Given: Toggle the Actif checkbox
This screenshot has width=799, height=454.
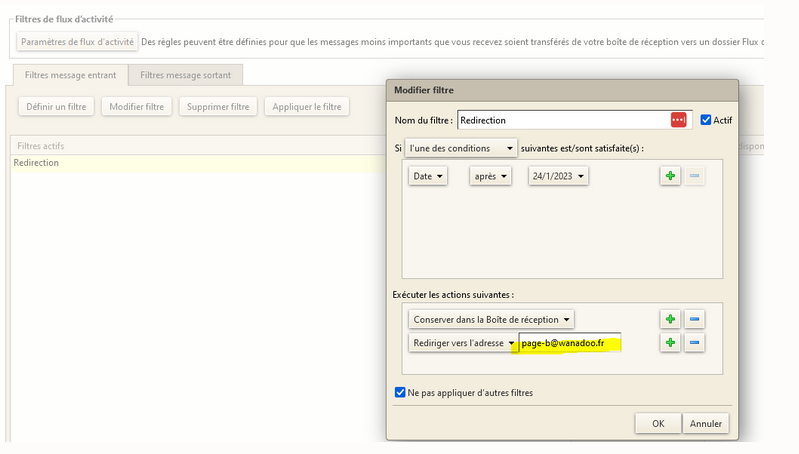Looking at the screenshot, I should point(706,120).
